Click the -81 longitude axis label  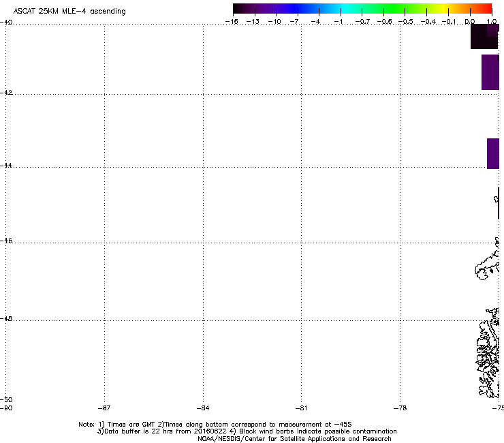coord(302,408)
